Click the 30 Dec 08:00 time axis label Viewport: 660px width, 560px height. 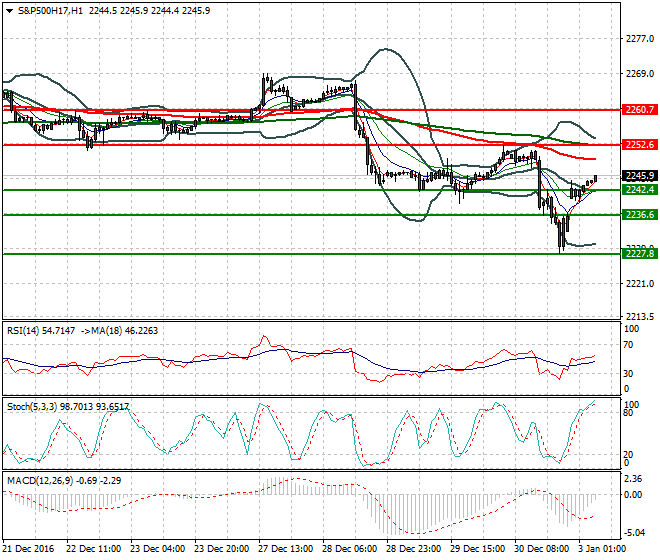[x=541, y=549]
